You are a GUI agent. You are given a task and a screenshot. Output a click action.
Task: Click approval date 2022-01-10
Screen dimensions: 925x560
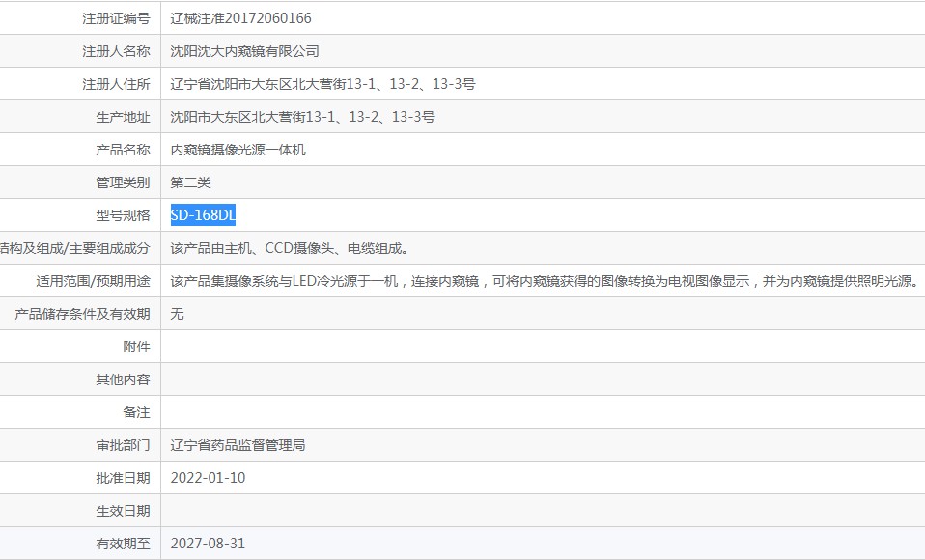click(208, 478)
